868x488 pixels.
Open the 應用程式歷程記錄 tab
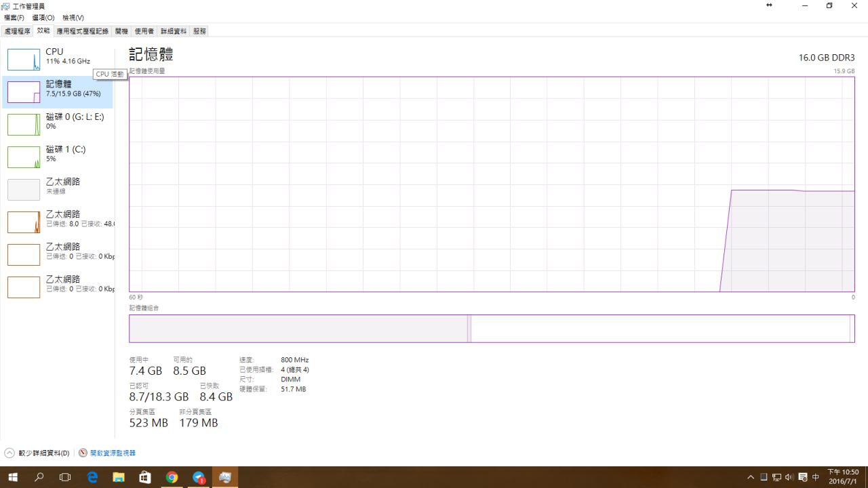point(82,31)
